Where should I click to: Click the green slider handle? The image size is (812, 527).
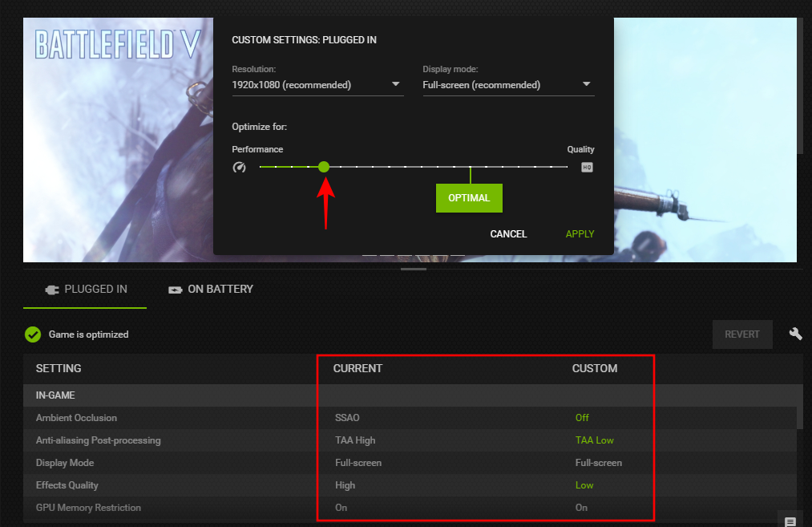324,167
